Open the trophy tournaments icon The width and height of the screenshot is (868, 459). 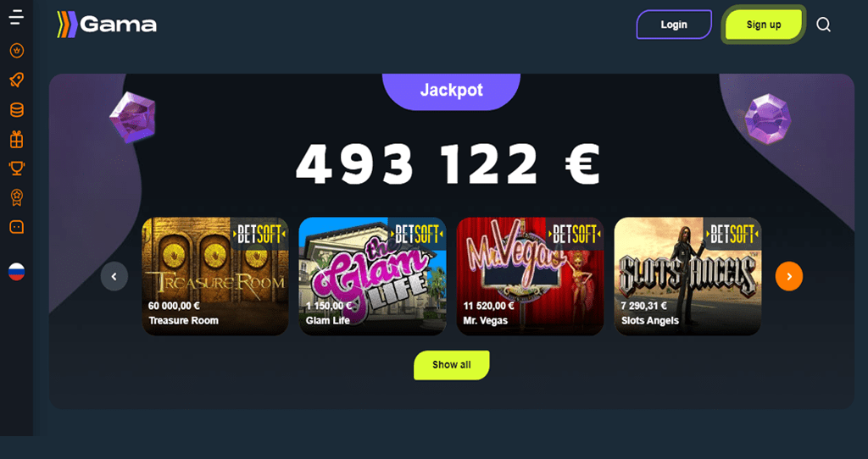(x=17, y=169)
